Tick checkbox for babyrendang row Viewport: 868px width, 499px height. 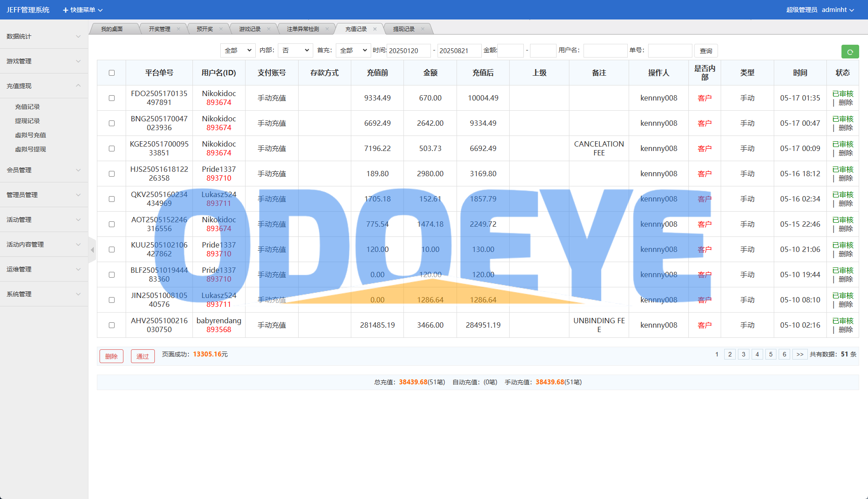[x=111, y=325]
